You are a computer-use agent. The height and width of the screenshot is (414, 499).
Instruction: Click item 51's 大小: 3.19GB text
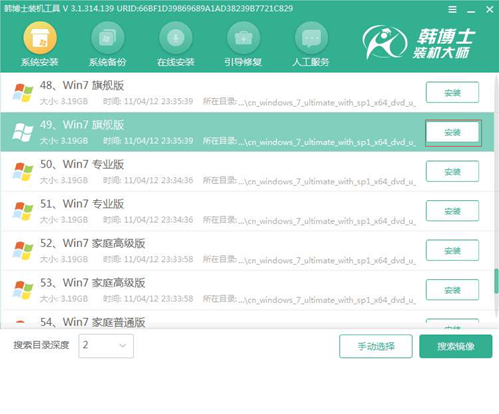[x=64, y=220]
